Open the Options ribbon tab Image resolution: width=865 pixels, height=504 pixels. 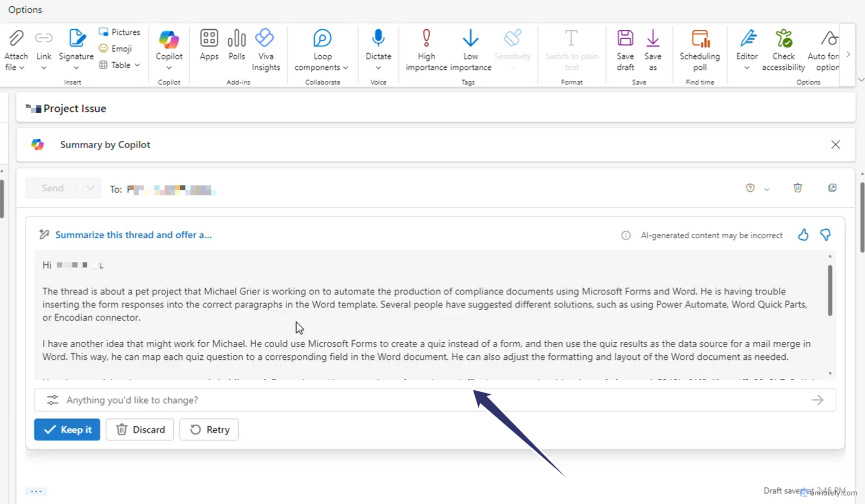[25, 9]
